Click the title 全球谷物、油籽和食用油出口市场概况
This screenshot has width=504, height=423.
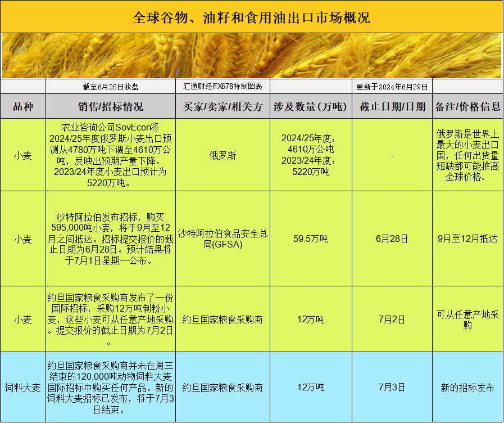click(251, 17)
